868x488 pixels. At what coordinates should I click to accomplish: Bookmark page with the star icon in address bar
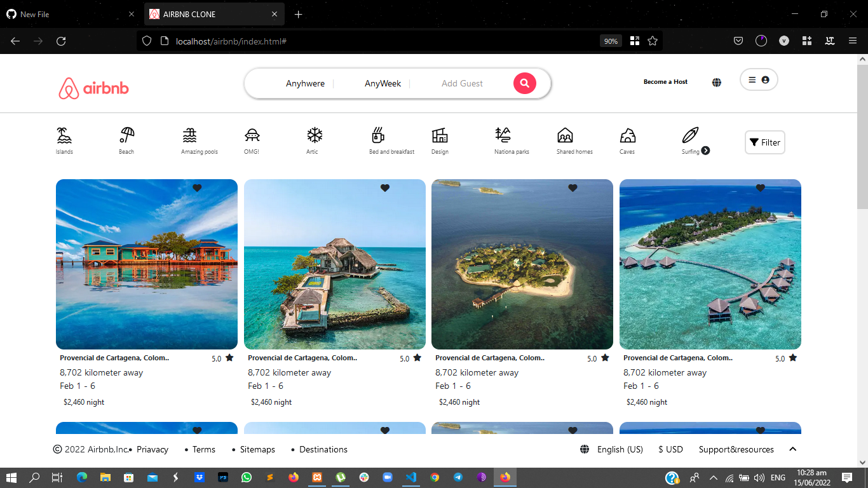click(x=653, y=41)
